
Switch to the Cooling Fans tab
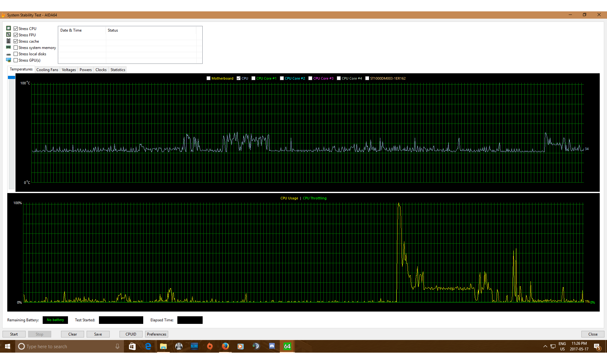coord(47,70)
